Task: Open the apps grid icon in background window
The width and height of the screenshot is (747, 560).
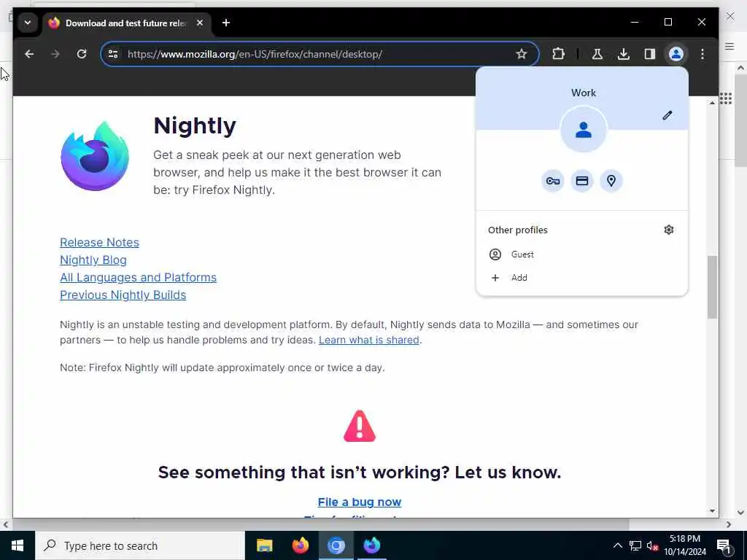Action: click(x=726, y=98)
